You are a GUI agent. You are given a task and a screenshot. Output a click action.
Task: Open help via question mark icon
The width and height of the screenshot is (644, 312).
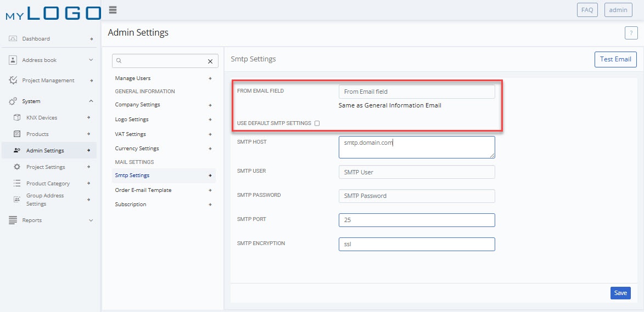(x=631, y=33)
